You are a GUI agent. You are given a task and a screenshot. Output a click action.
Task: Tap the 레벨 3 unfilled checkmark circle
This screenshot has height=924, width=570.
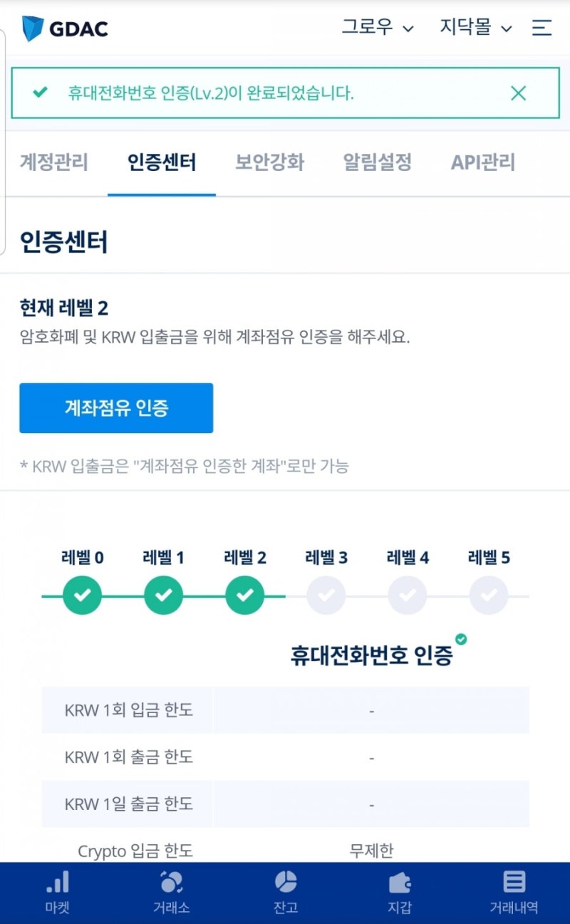click(326, 595)
